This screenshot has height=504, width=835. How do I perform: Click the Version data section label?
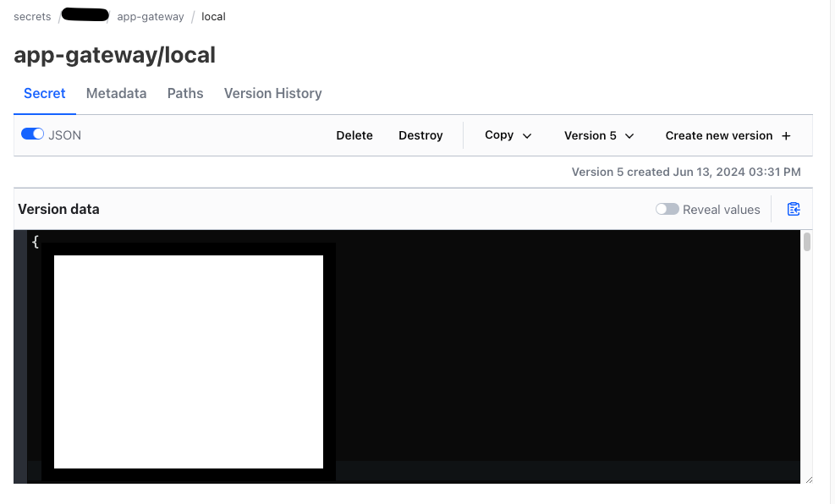point(58,209)
